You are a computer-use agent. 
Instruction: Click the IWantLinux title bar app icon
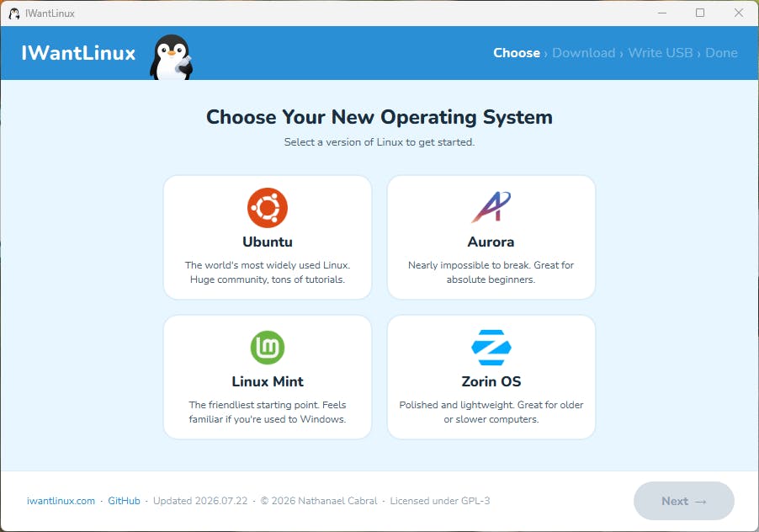[14, 13]
